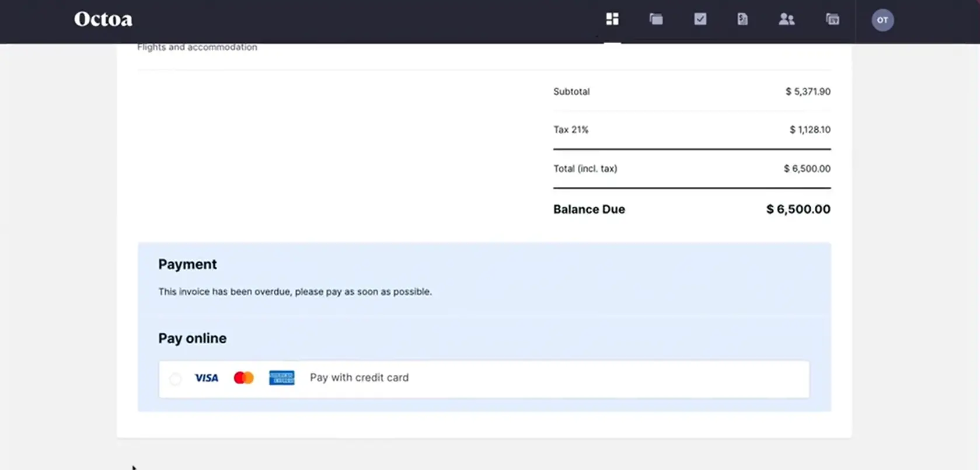Click the Subtotal amount $5,371.90
Screen dimensions: 980x470
[807, 92]
